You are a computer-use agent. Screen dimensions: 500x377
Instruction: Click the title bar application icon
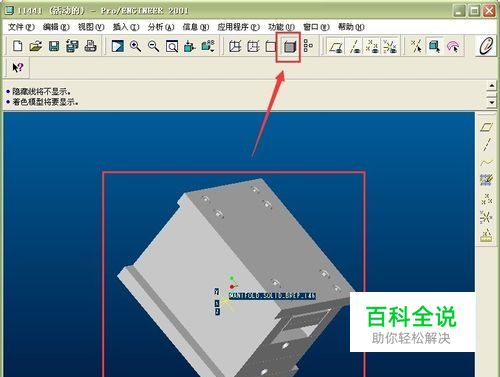pyautogui.click(x=9, y=10)
